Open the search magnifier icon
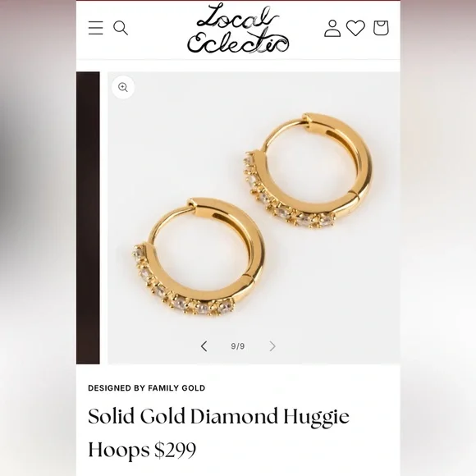The height and width of the screenshot is (476, 476). pos(121,28)
